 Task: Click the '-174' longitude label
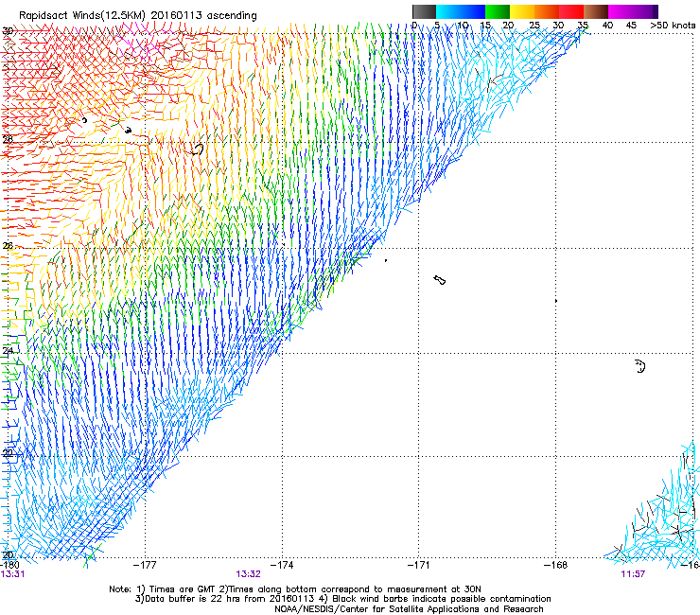(282, 565)
